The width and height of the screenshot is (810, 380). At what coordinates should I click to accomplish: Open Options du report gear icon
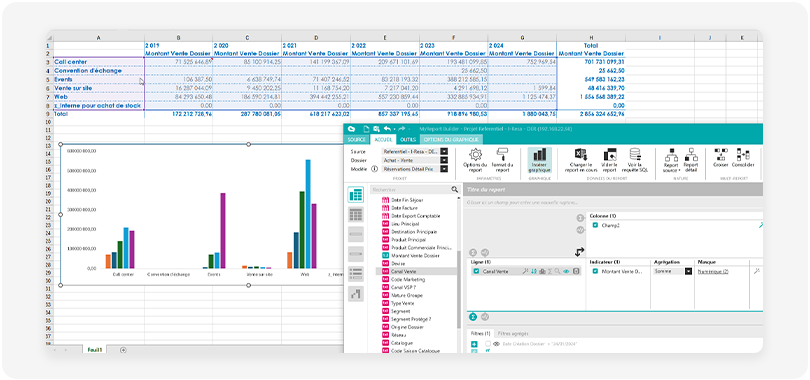coord(475,154)
